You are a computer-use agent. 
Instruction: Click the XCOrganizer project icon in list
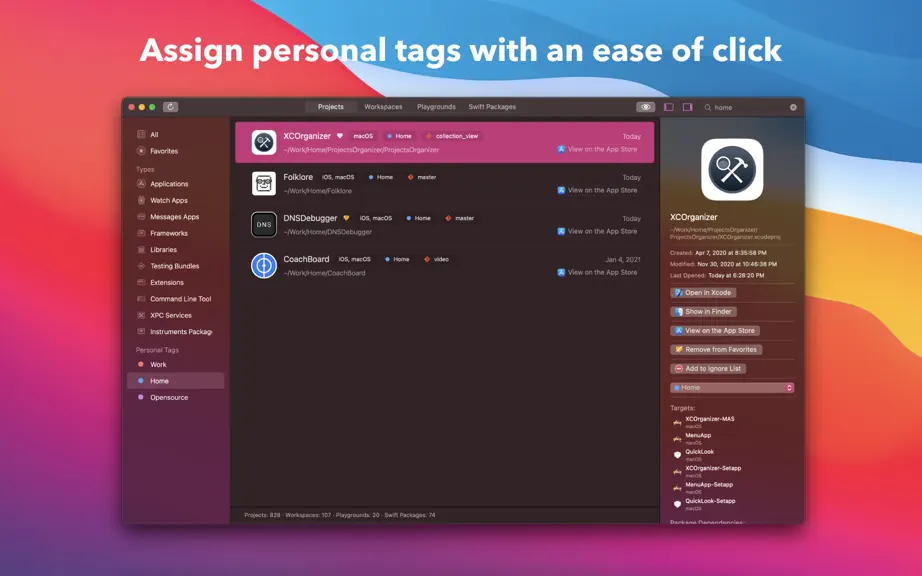tap(264, 142)
